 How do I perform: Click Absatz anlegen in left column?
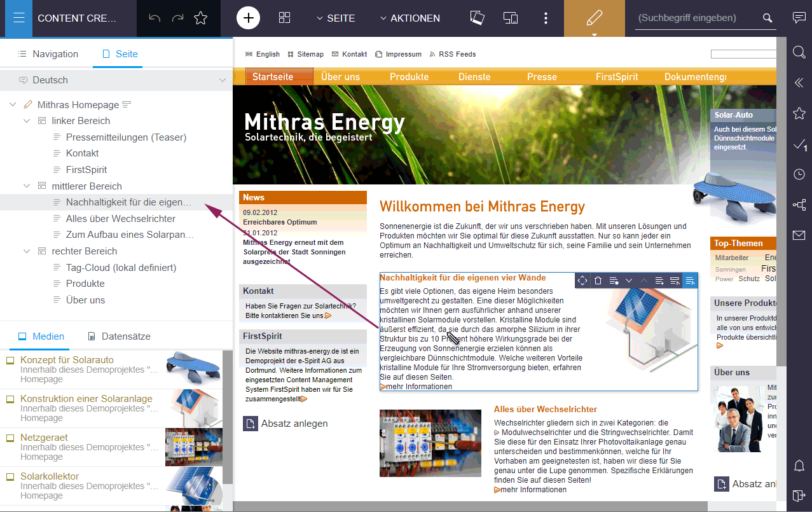pyautogui.click(x=286, y=424)
